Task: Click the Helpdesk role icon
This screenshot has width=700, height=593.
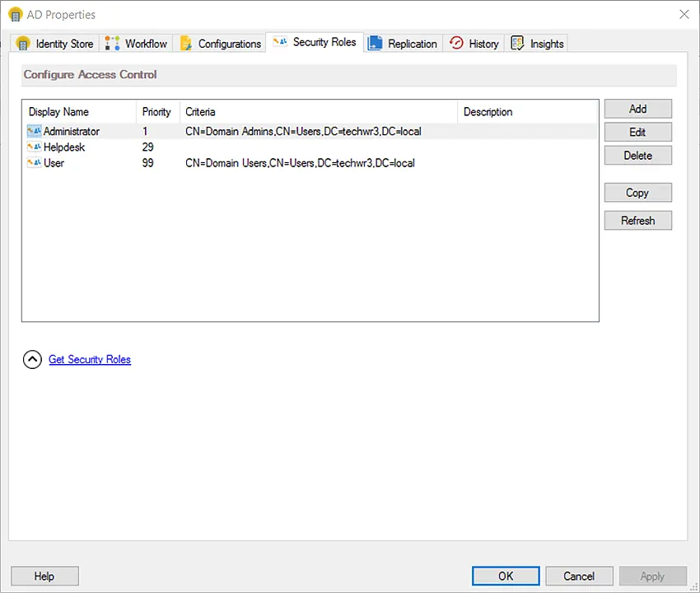Action: tap(34, 147)
